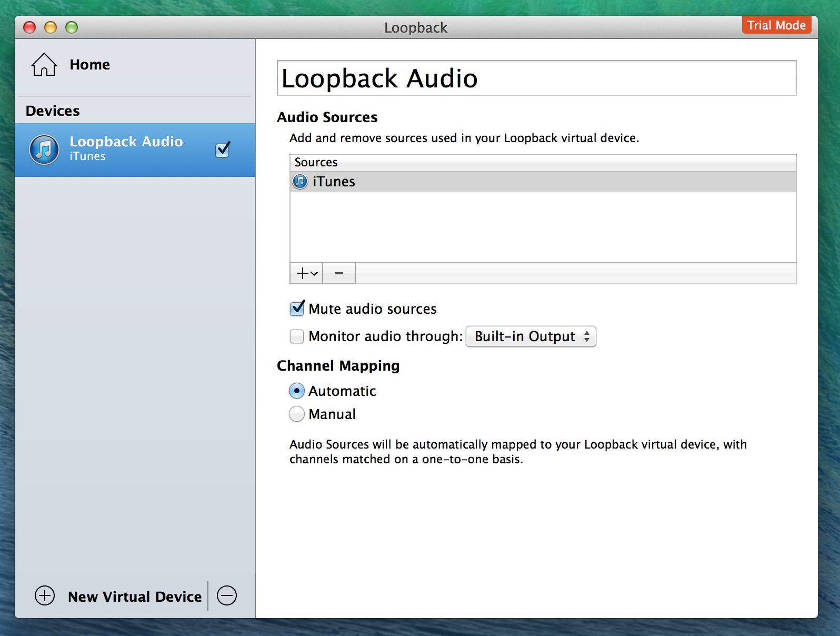Click the plus circle for new device
Image resolution: width=840 pixels, height=636 pixels.
point(45,595)
